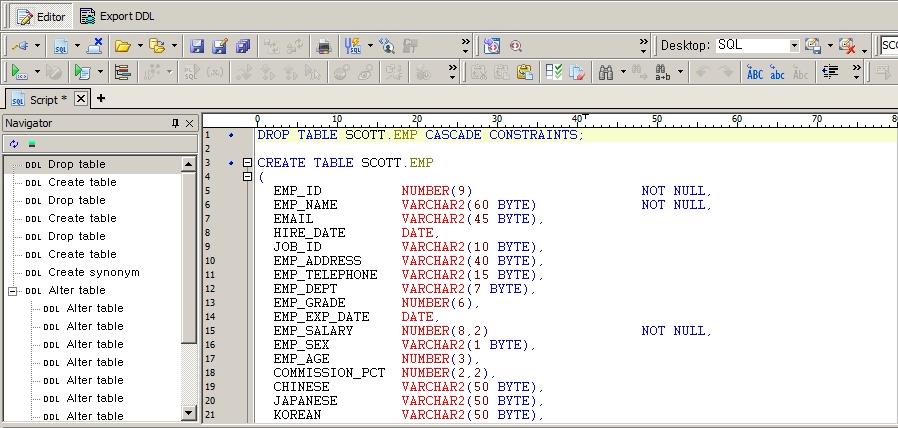Switch to the Export DDL tab
This screenshot has width=898, height=428.
(x=117, y=16)
